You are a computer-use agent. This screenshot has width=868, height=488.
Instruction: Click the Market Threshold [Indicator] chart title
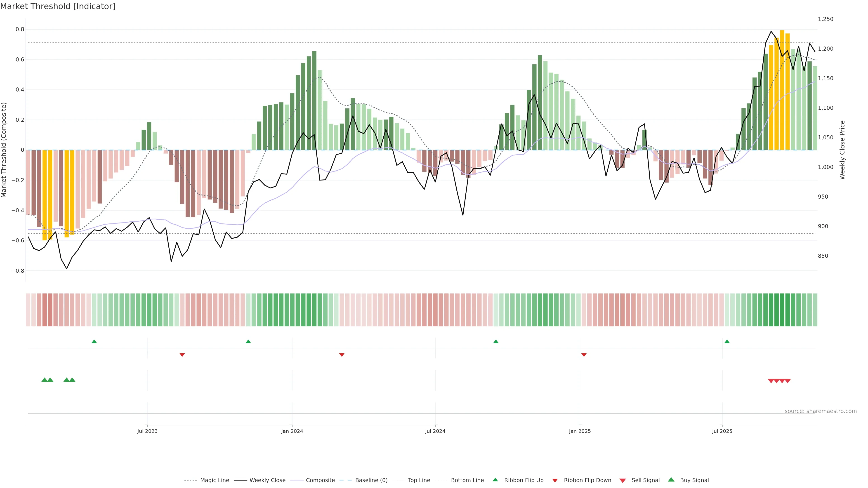(58, 6)
